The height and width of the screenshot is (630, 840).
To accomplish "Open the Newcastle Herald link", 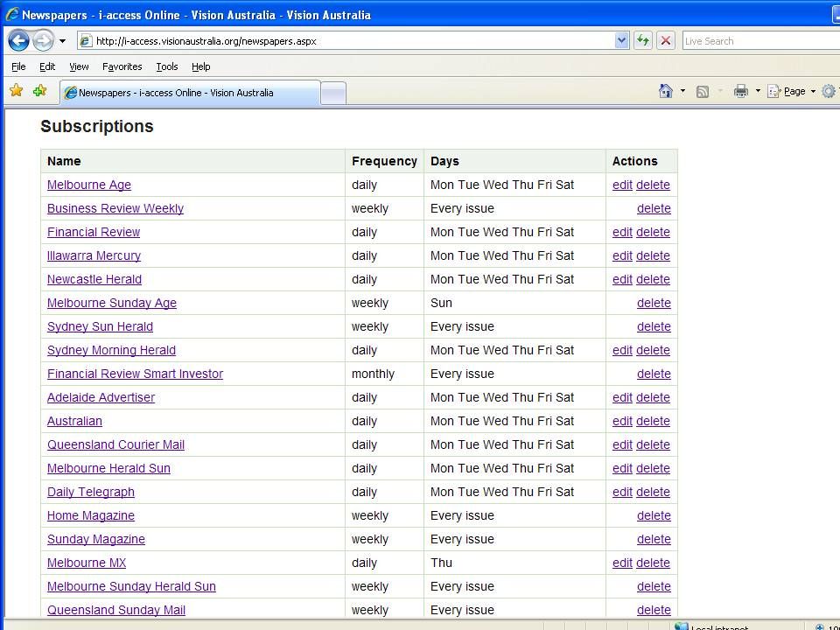I will [94, 279].
